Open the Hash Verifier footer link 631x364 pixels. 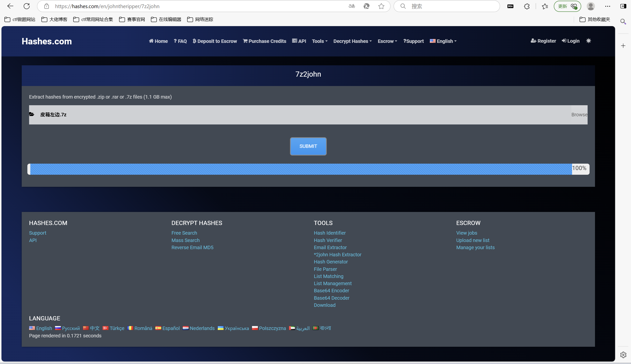pos(328,240)
